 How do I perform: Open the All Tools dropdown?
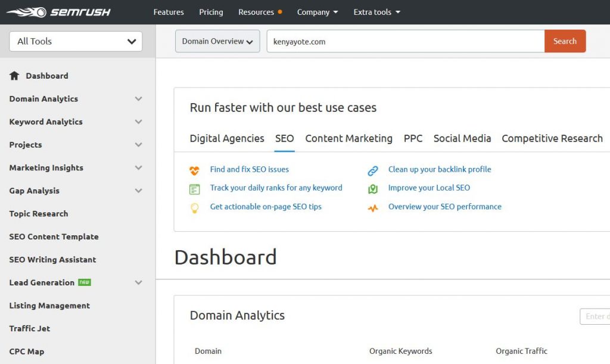point(76,41)
